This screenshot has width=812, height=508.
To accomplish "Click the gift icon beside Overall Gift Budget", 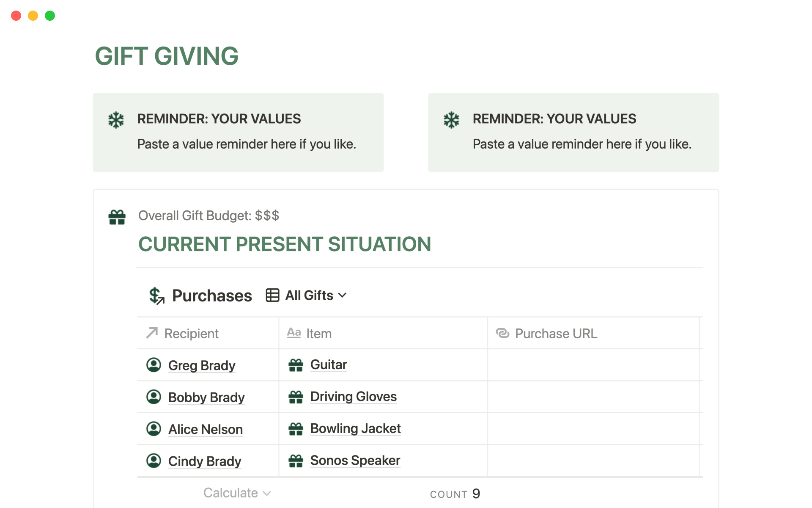I will click(117, 217).
